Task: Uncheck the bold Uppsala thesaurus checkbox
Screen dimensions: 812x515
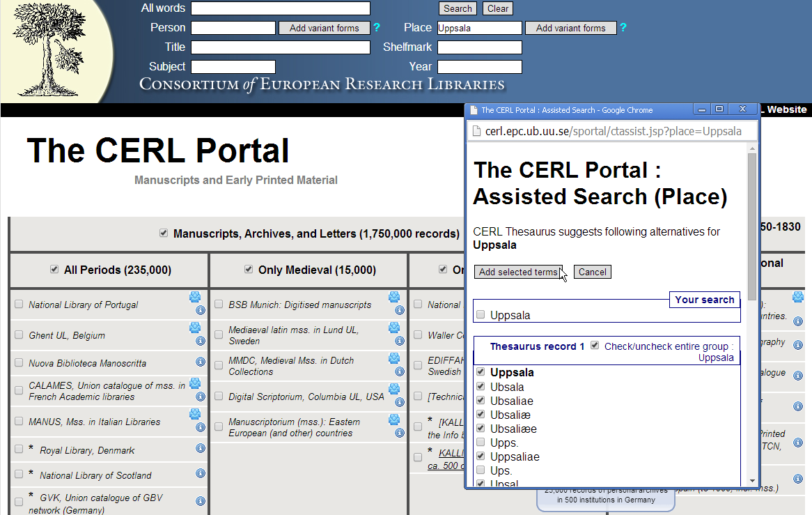Action: pos(481,371)
